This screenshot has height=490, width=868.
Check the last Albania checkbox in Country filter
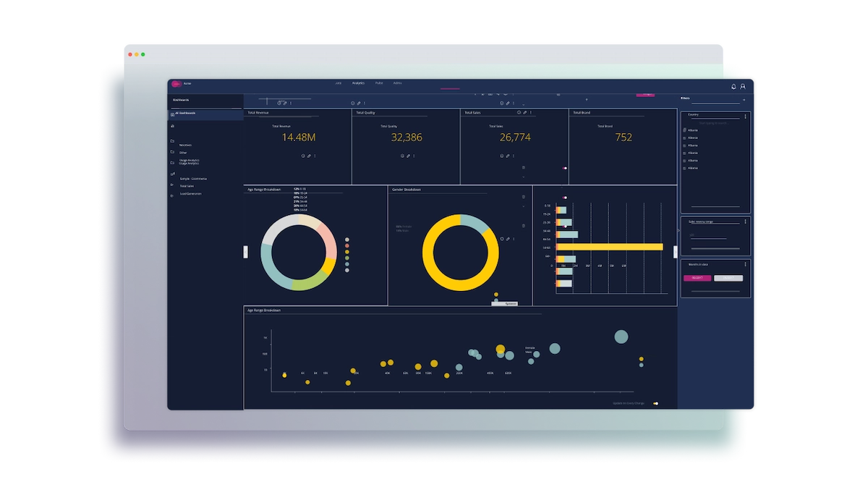(x=684, y=168)
